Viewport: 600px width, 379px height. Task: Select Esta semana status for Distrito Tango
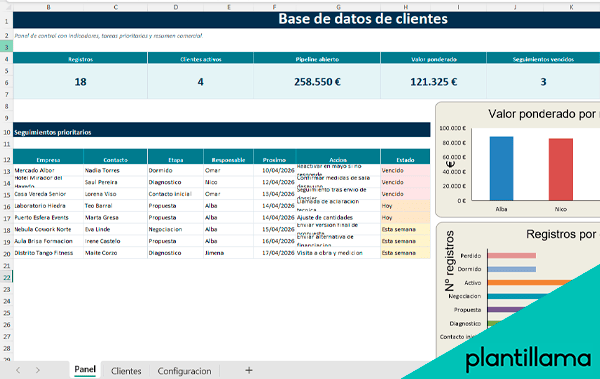[405, 253]
